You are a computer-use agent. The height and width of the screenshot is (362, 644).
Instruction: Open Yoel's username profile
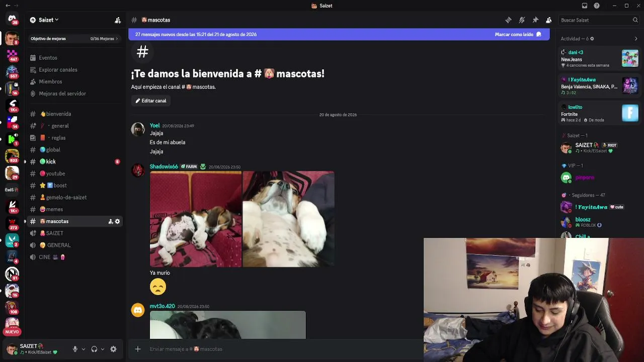coord(154,126)
